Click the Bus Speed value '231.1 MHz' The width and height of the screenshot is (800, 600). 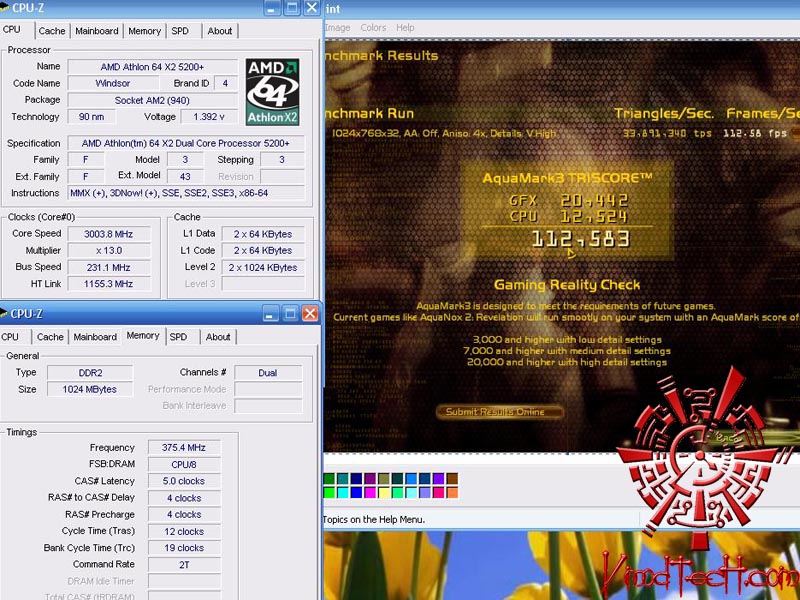coord(109,267)
